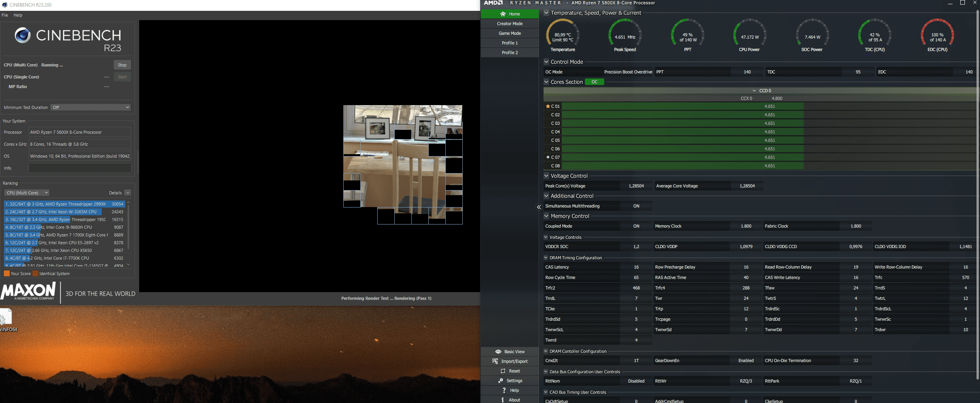
Task: Click the MAXON company logo
Action: 28,291
